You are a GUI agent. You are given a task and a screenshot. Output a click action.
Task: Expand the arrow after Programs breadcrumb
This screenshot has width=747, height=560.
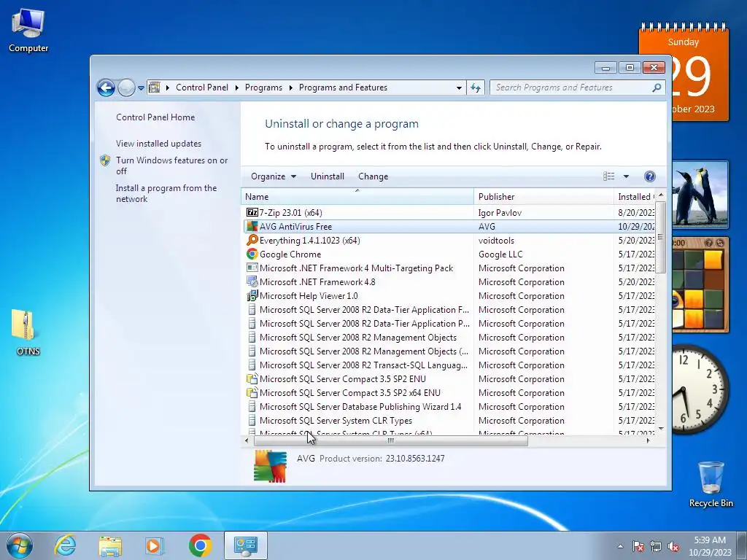point(290,87)
